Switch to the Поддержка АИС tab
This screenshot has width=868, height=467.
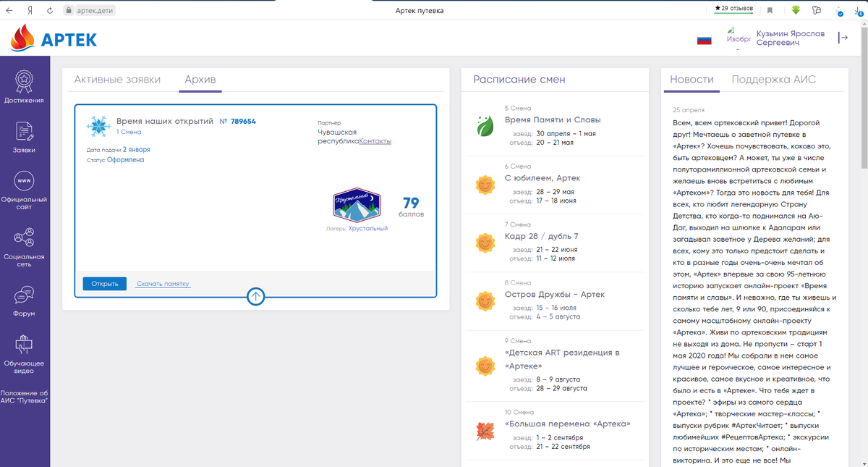773,80
